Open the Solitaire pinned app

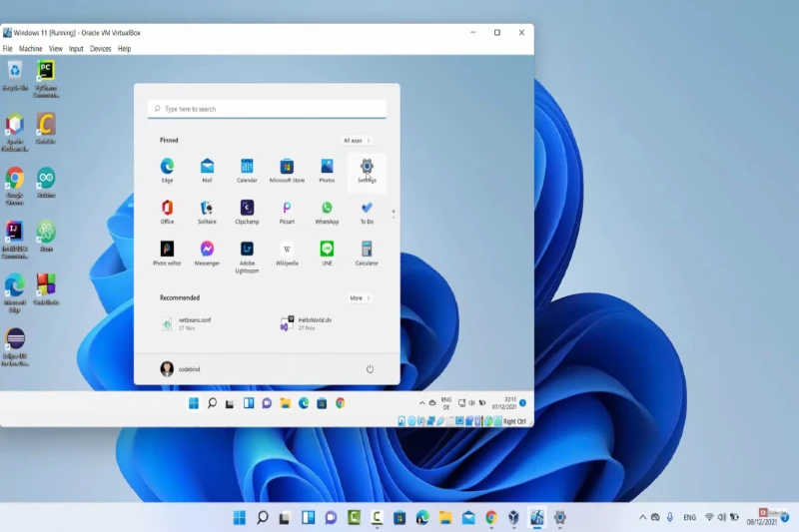(x=207, y=212)
